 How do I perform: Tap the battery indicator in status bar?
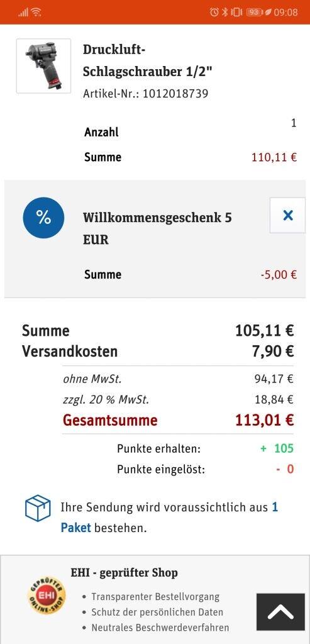click(254, 13)
